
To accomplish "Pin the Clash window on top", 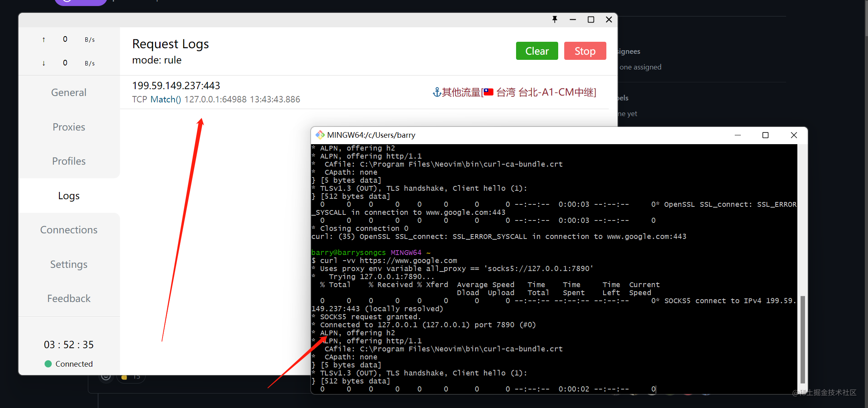I will [555, 19].
